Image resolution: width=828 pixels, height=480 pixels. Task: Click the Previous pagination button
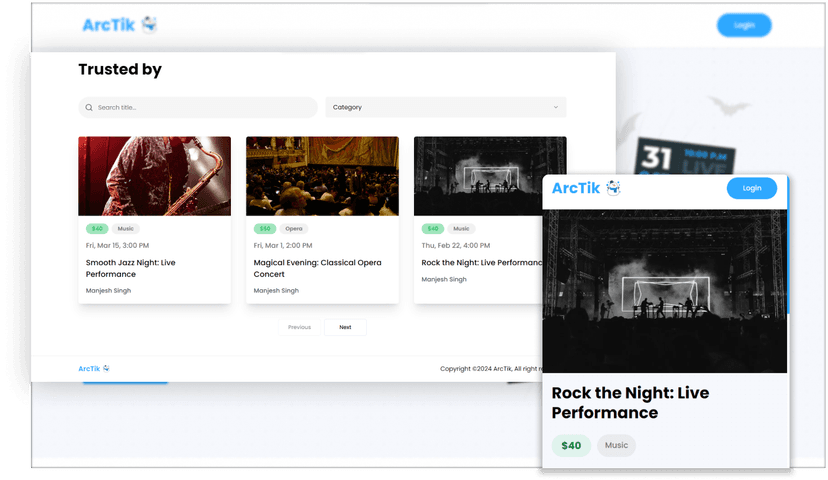[299, 327]
